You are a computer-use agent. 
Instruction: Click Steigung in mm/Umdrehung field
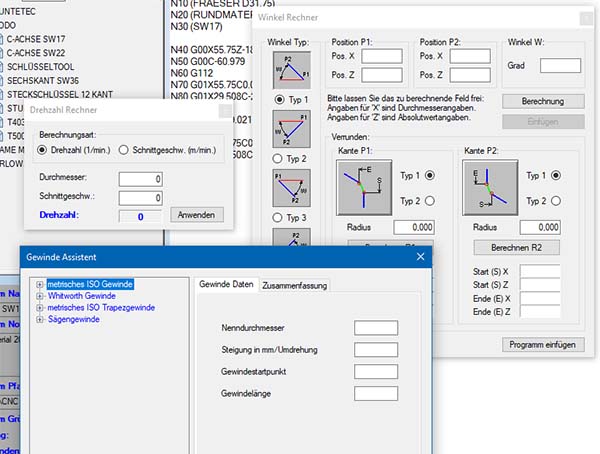pos(376,350)
